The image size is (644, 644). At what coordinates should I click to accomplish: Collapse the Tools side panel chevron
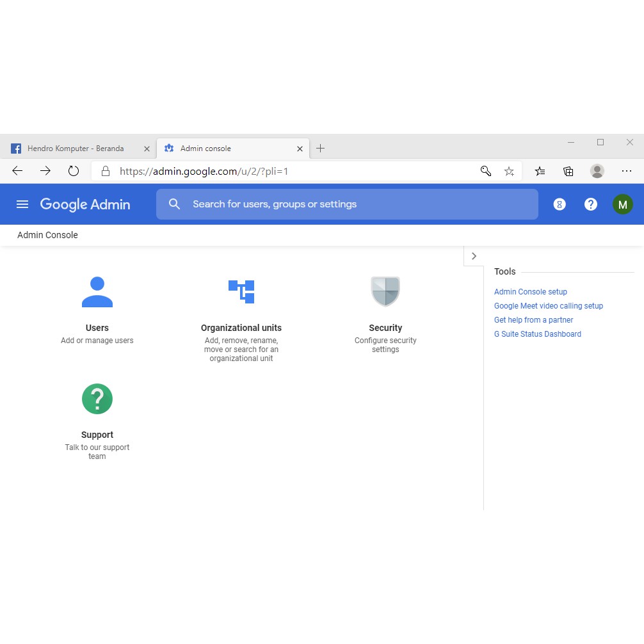pos(474,256)
